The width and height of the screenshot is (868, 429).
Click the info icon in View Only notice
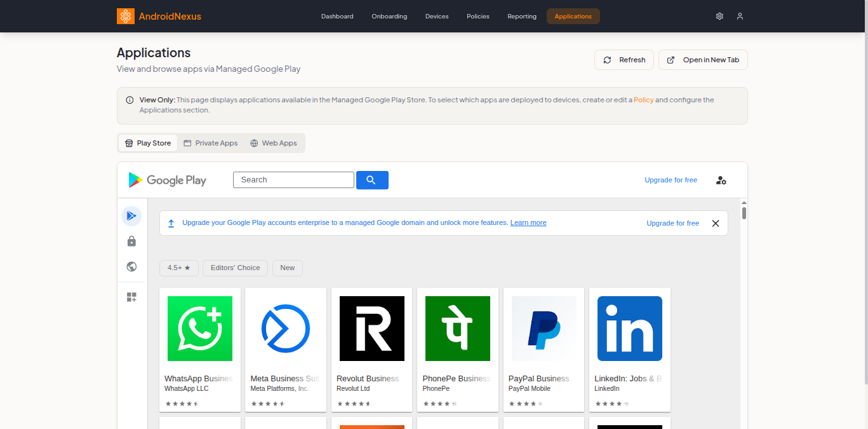[130, 100]
